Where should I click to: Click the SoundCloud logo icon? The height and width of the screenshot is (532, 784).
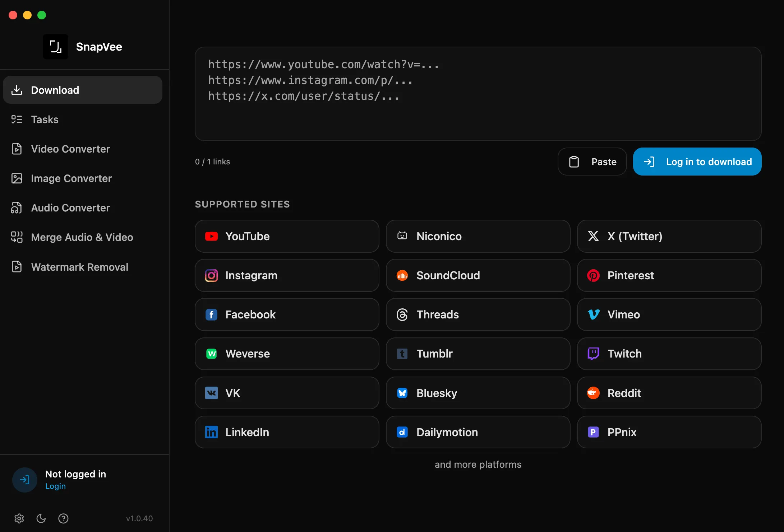coord(402,275)
